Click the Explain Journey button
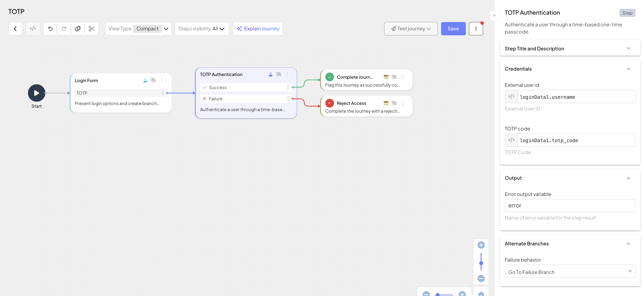Image resolution: width=644 pixels, height=296 pixels. click(258, 29)
